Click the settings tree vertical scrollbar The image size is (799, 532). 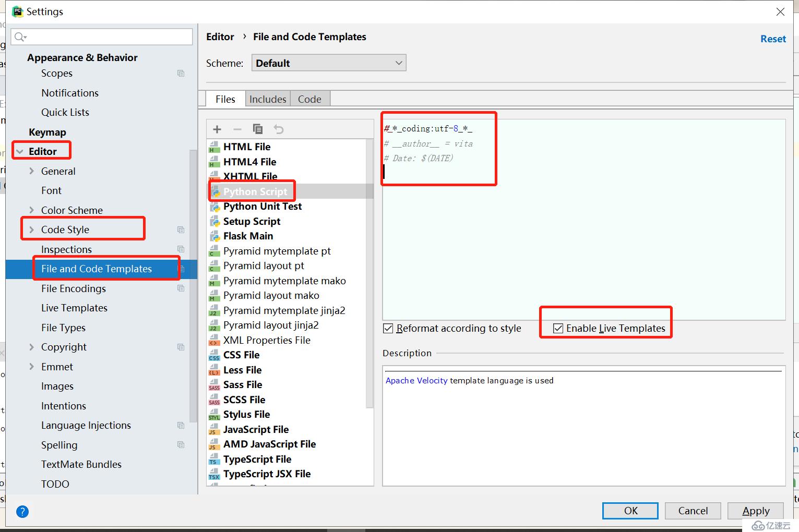(194, 286)
